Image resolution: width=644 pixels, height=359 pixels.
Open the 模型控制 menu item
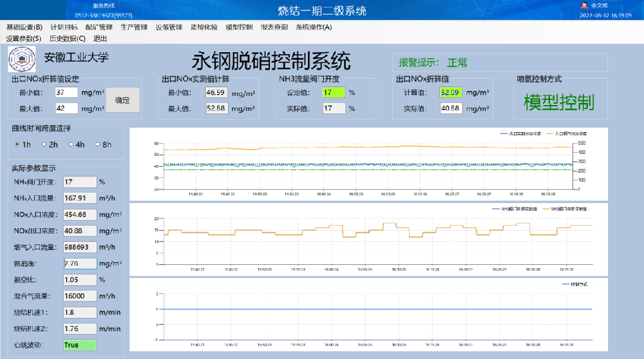(x=239, y=27)
